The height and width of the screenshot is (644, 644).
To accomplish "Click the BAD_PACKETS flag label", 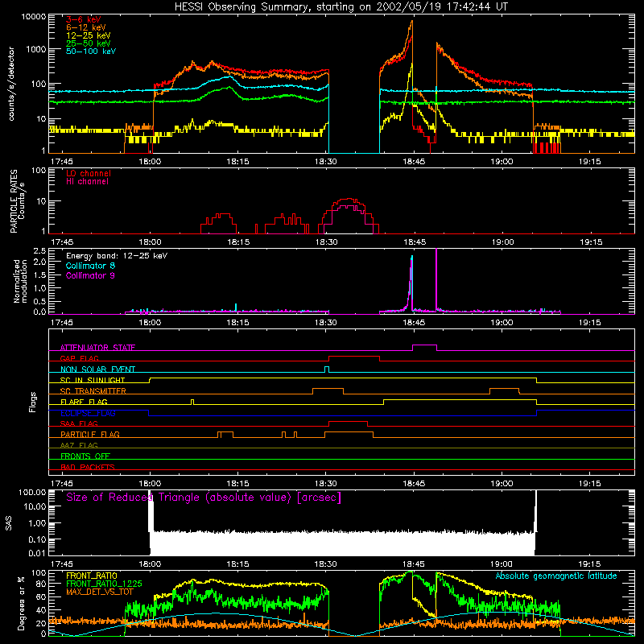I will 88,467.
